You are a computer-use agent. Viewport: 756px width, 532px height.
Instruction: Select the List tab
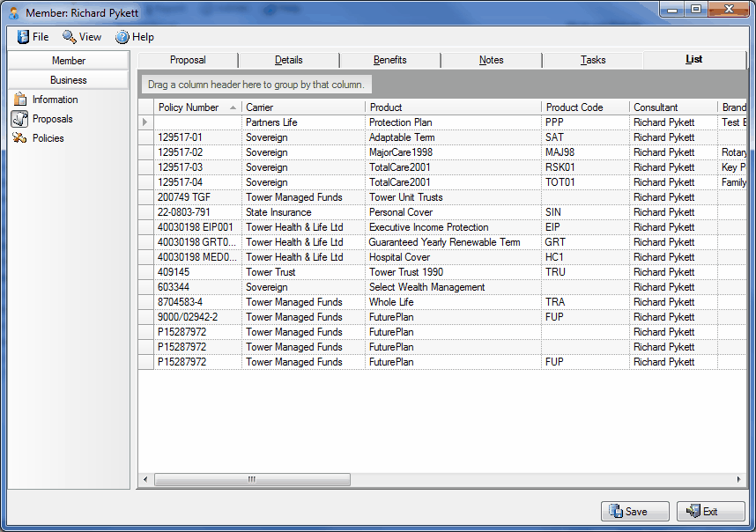pyautogui.click(x=694, y=59)
